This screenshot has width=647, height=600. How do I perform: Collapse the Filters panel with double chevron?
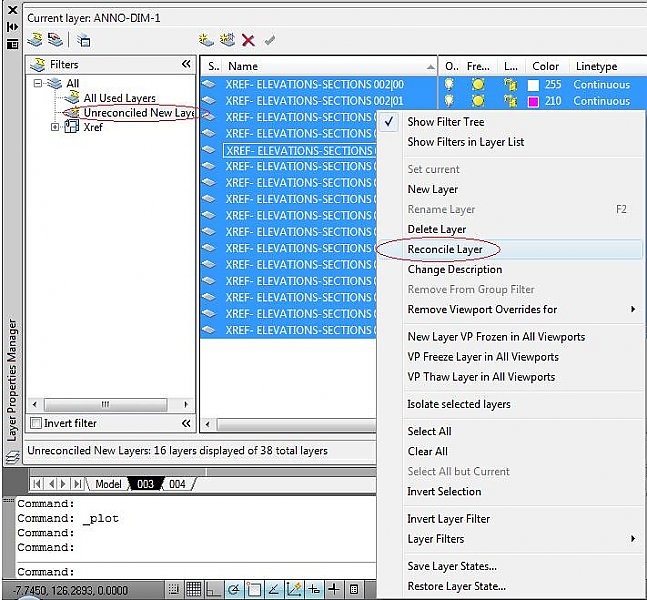(x=186, y=64)
